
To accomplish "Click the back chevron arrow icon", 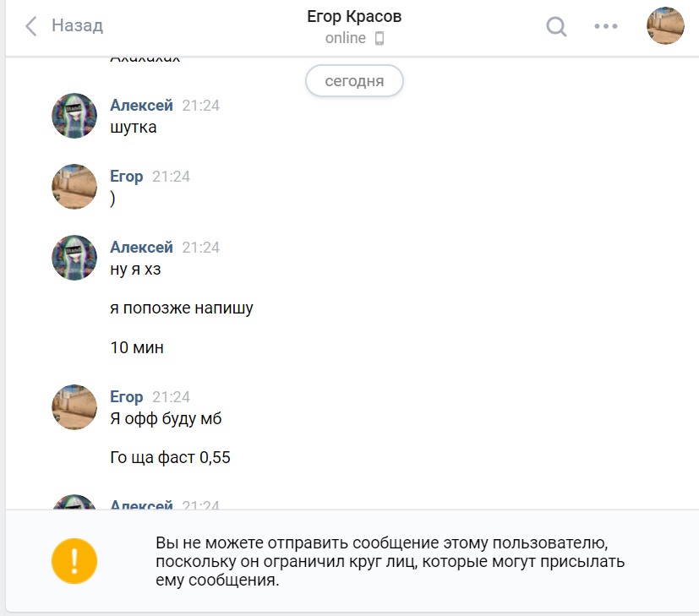I will click(30, 26).
